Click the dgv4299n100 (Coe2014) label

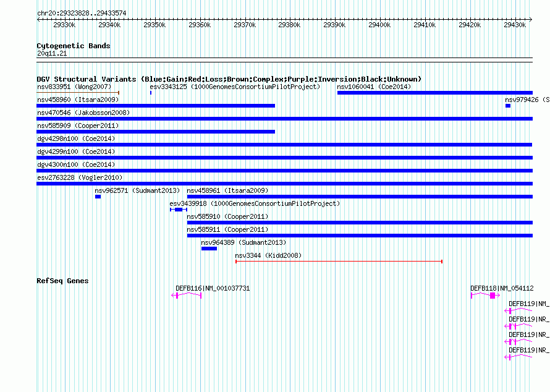coord(76,151)
